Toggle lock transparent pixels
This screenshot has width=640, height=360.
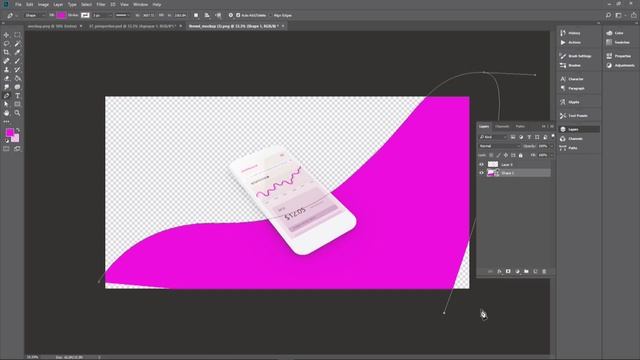click(x=491, y=155)
